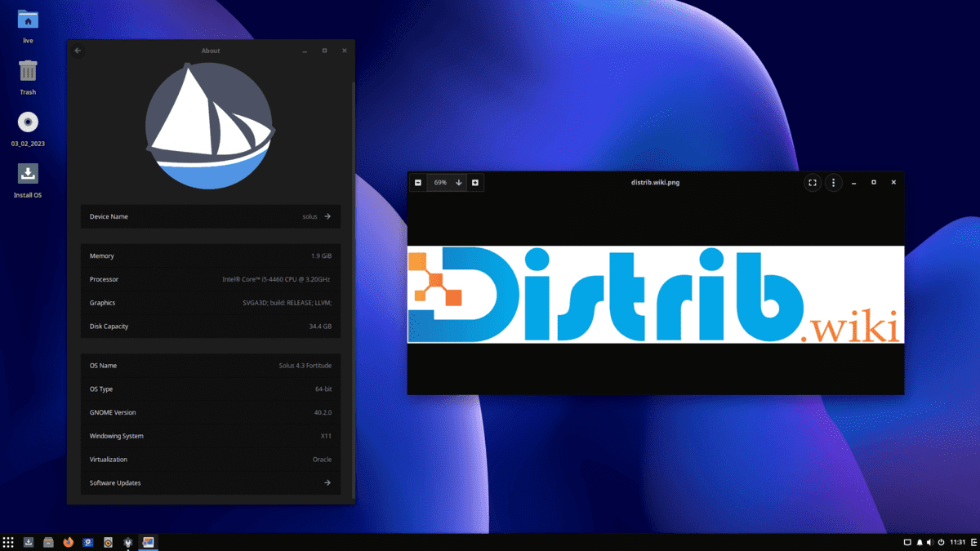Open notifications bell in the panel
Viewport: 980px width, 551px height.
click(920, 542)
